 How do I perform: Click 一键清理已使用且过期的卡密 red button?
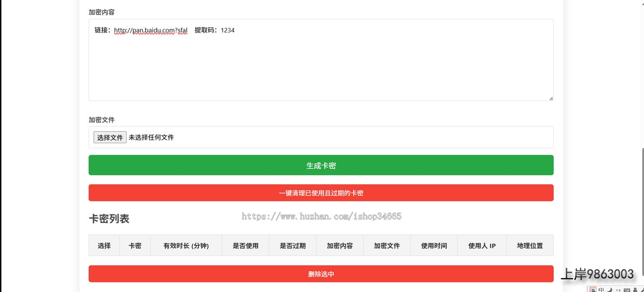pos(321,193)
